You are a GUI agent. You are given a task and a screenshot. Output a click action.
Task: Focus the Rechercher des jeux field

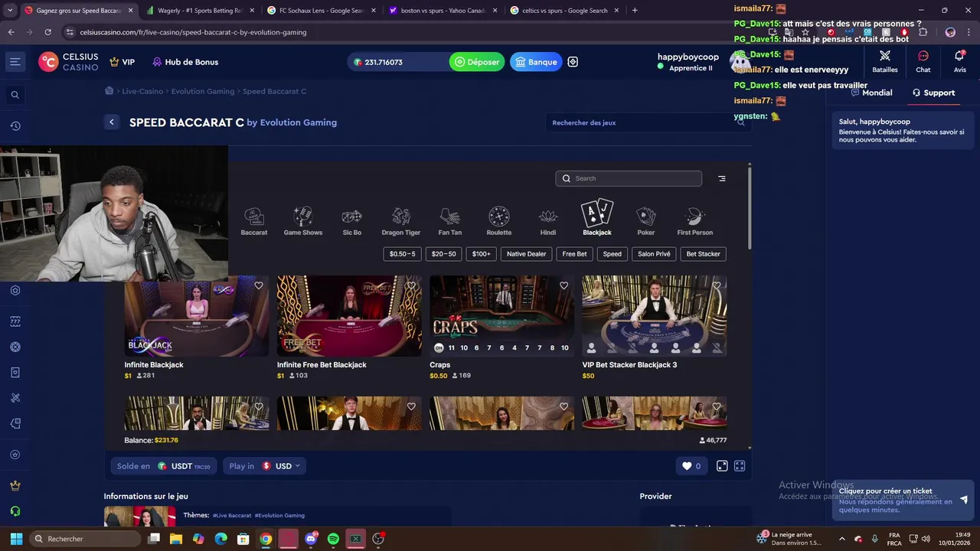click(x=648, y=122)
